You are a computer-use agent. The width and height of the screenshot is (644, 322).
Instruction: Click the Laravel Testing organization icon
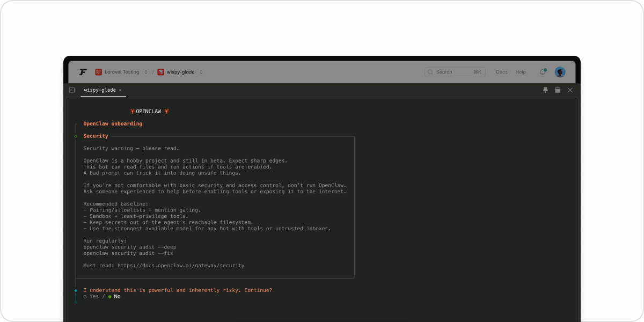click(x=99, y=72)
